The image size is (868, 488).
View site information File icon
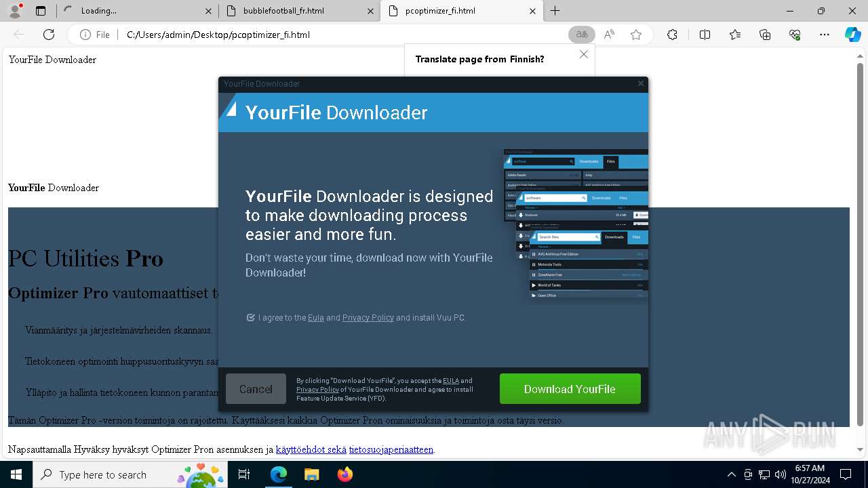tap(95, 35)
